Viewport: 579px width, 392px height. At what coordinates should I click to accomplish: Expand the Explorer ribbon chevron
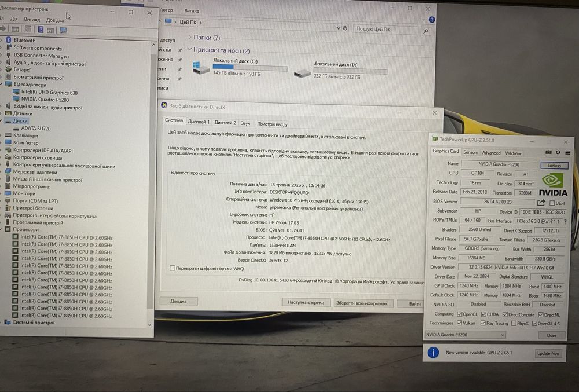point(424,19)
